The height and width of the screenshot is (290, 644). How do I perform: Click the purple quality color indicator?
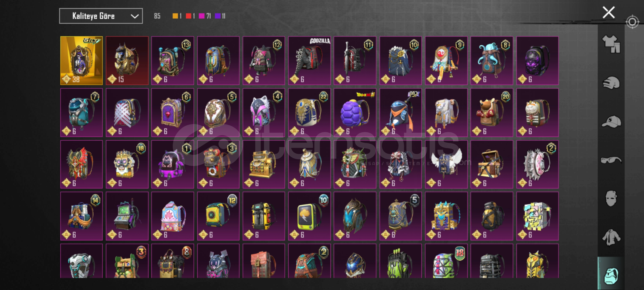point(218,16)
